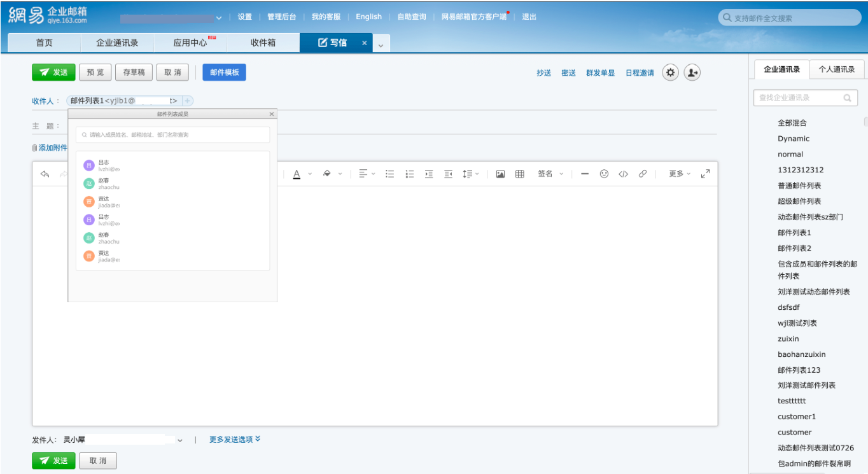Expand the editor to full screen
This screenshot has width=868, height=474.
point(705,174)
